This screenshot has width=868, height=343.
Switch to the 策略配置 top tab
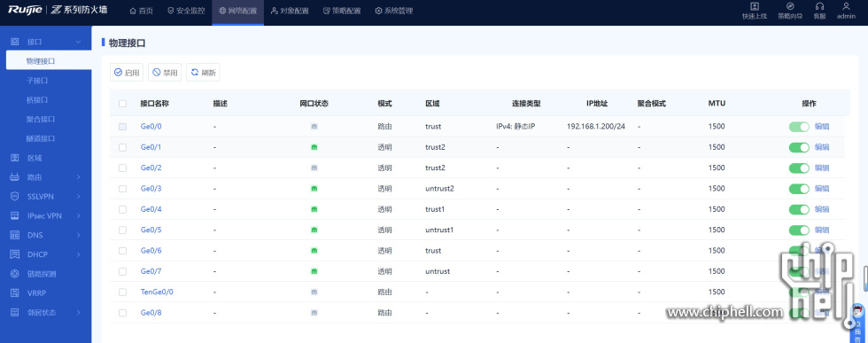pyautogui.click(x=342, y=12)
